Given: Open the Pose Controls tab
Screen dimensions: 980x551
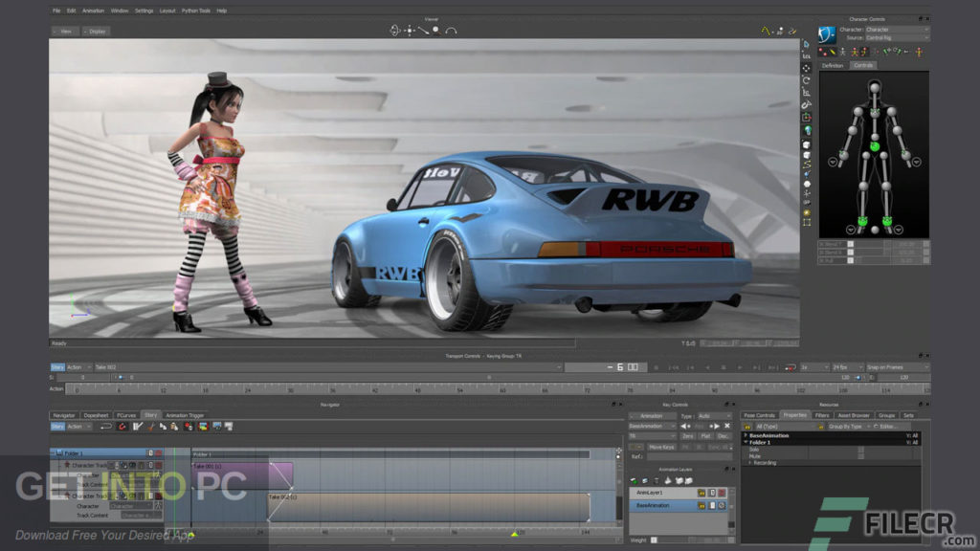Looking at the screenshot, I should [759, 415].
